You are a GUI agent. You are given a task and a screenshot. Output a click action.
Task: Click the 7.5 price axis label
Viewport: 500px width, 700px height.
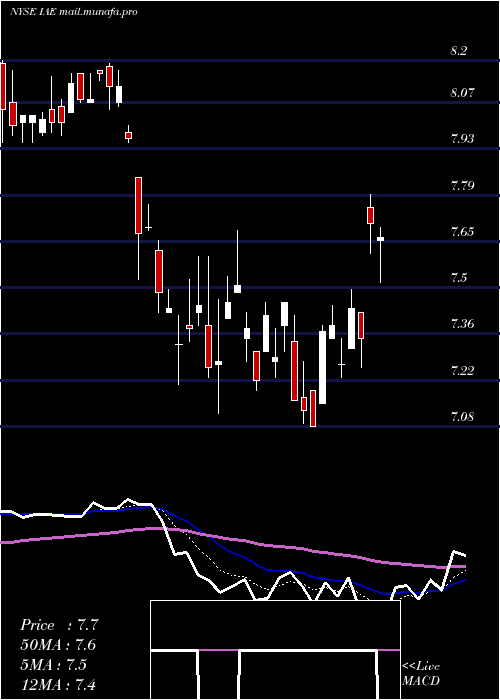pos(458,278)
